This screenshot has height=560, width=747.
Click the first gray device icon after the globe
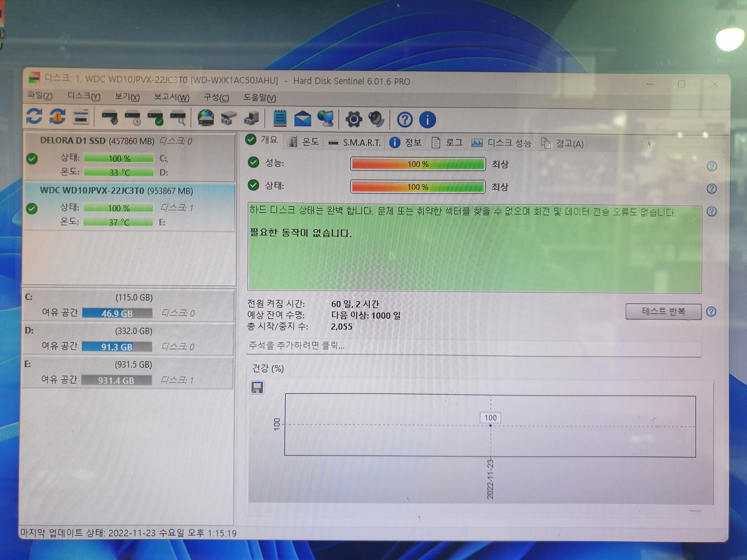pyautogui.click(x=229, y=119)
